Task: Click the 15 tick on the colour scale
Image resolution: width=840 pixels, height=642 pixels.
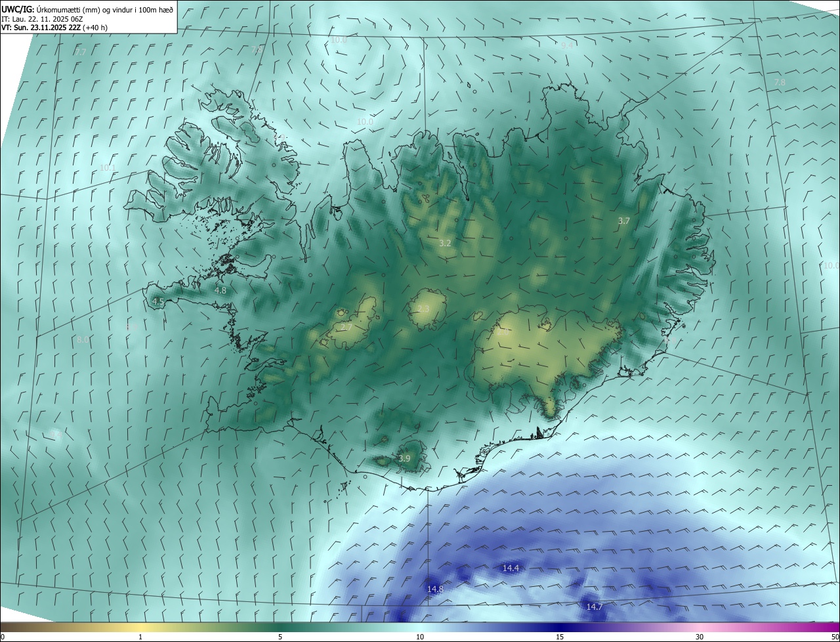Action: pos(560,637)
